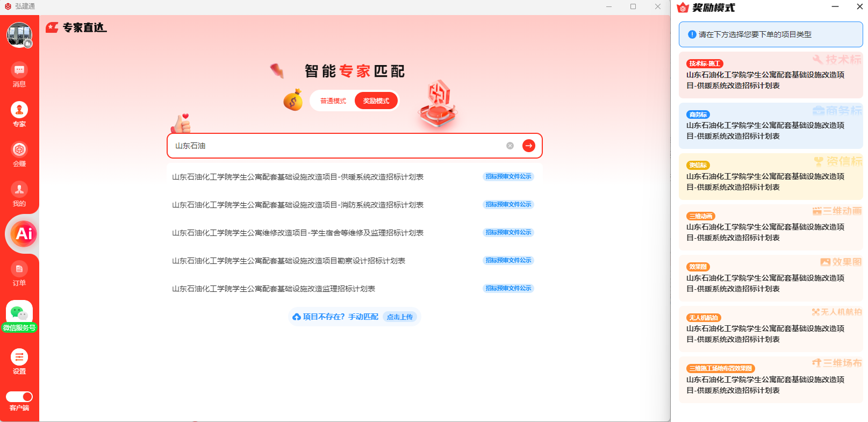Click the 奖励模式 panel logo icon
The image size is (868, 422).
click(683, 8)
